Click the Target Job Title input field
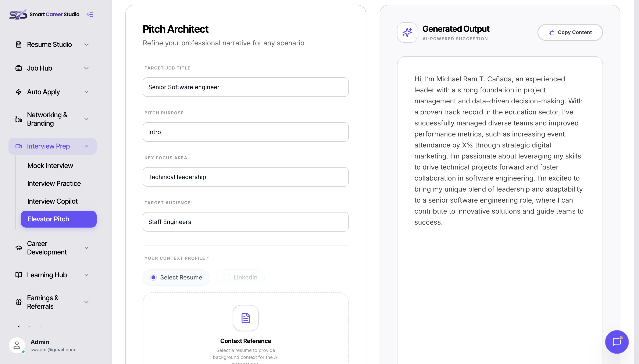Viewport: 639px width, 364px height. click(x=246, y=87)
